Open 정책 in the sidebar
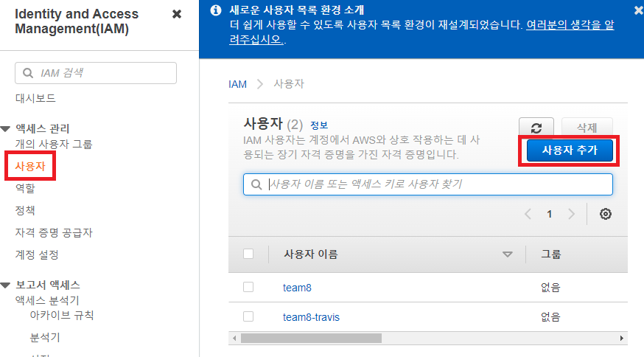Image resolution: width=644 pixels, height=357 pixels. click(x=25, y=210)
